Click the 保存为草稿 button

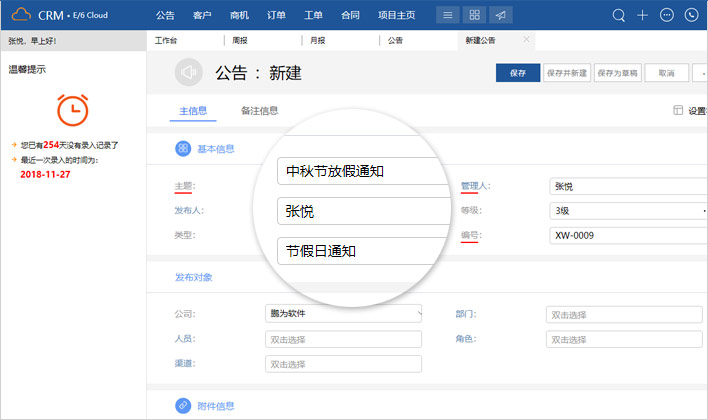coord(617,73)
